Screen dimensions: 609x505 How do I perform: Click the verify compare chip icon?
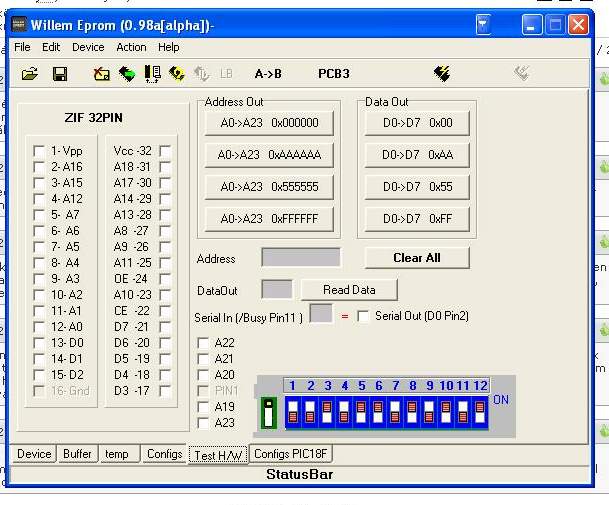coord(152,74)
